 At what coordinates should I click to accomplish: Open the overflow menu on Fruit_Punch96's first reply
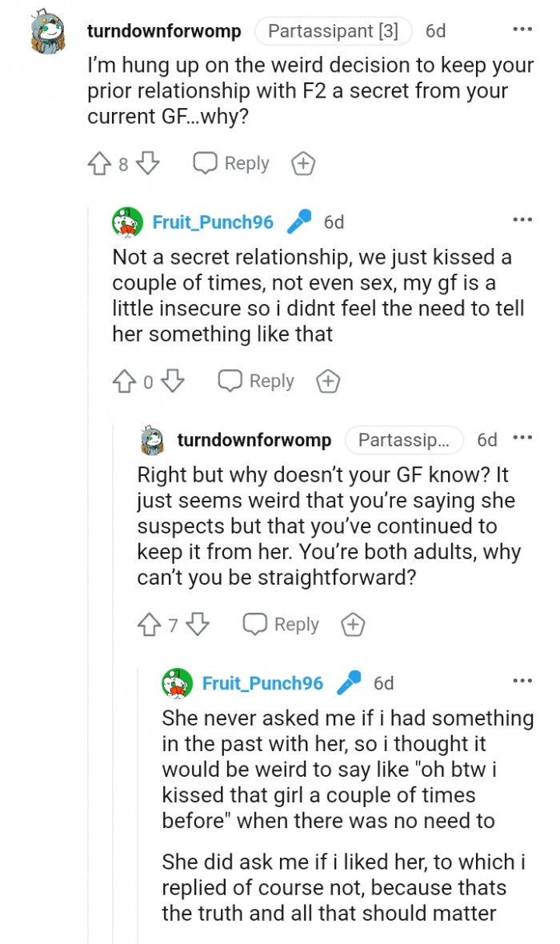[x=522, y=218]
